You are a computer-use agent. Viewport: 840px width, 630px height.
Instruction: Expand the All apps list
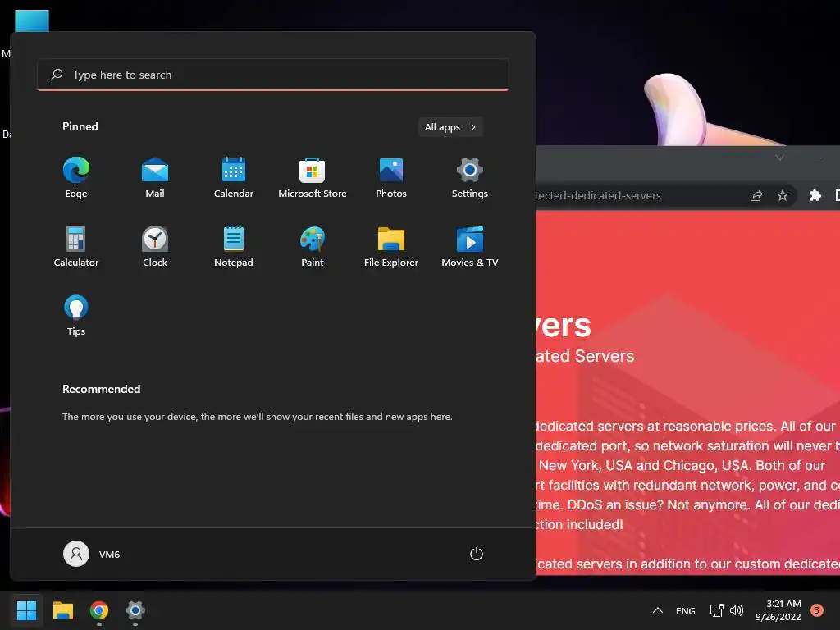click(x=450, y=127)
